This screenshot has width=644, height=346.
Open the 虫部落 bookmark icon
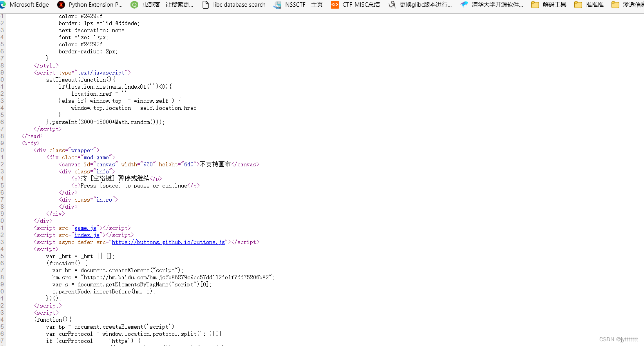click(134, 5)
